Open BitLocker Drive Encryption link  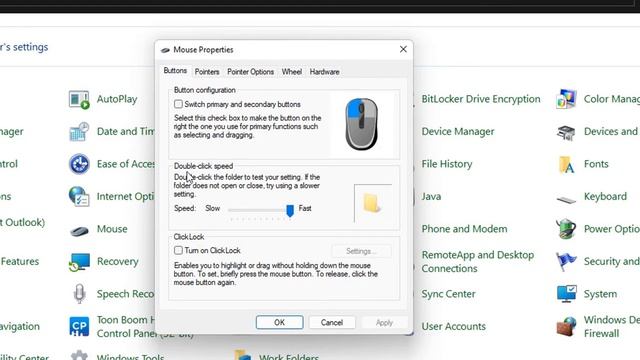tap(481, 99)
